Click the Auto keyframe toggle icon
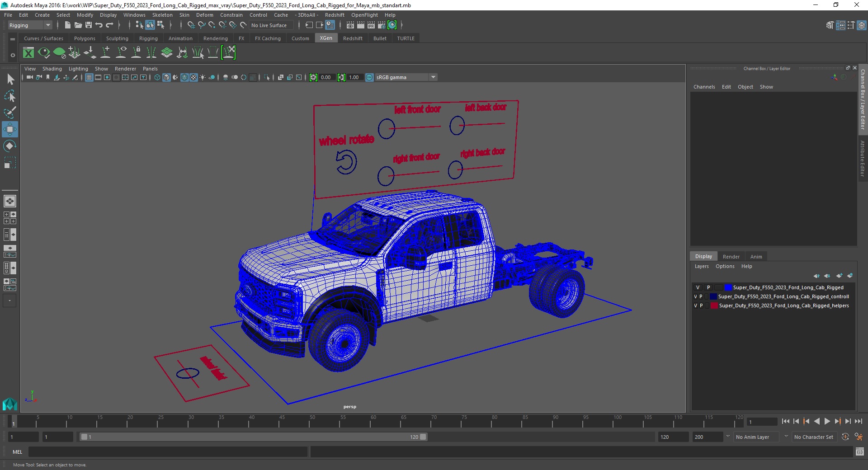This screenshot has height=470, width=868. 845,437
